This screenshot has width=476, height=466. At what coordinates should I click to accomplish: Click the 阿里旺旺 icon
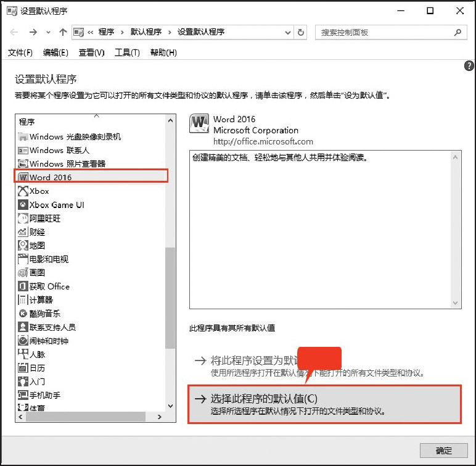click(23, 218)
